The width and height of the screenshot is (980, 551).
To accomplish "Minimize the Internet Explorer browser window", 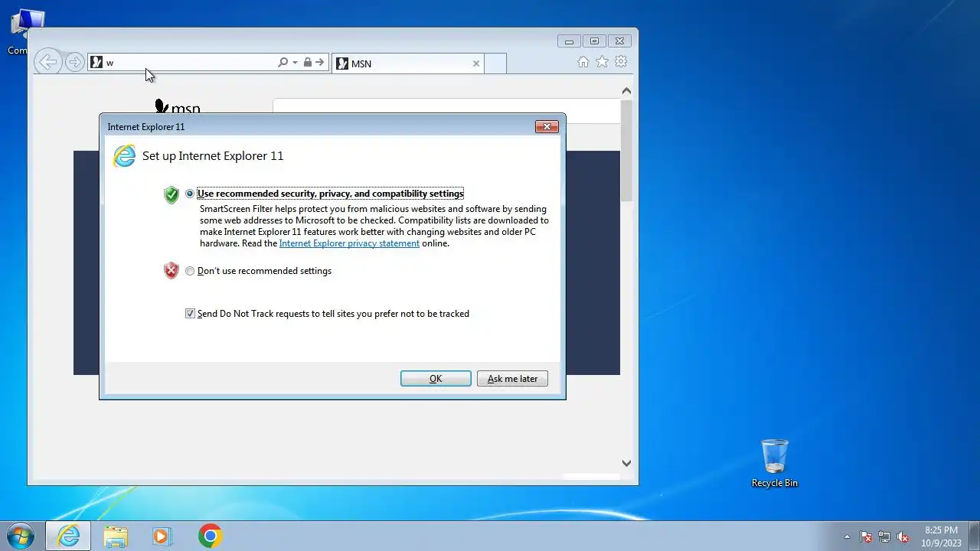I will tap(569, 41).
